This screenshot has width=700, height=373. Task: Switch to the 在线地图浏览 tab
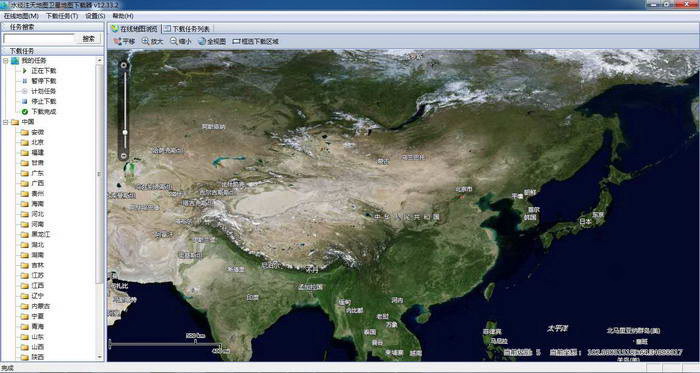click(134, 29)
